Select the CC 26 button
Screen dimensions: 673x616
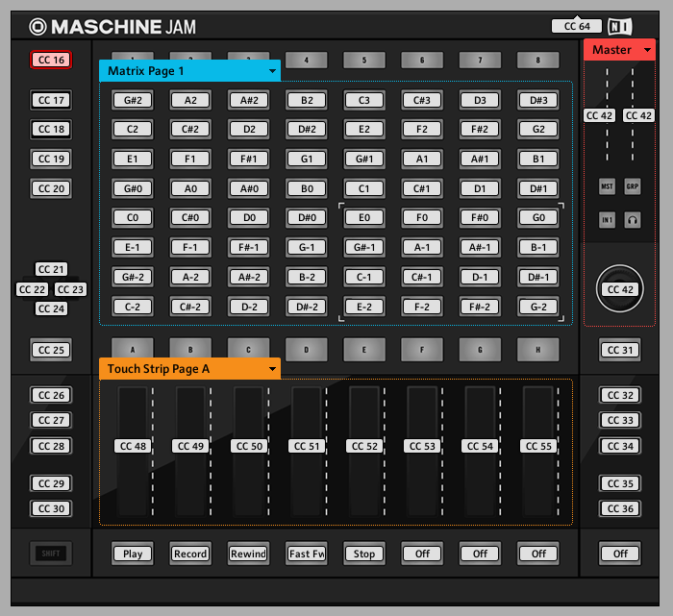pyautogui.click(x=51, y=395)
